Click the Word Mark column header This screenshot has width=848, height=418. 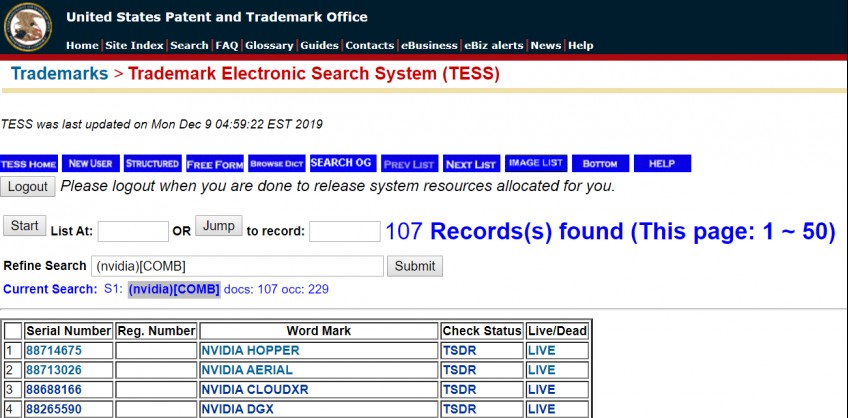point(319,331)
